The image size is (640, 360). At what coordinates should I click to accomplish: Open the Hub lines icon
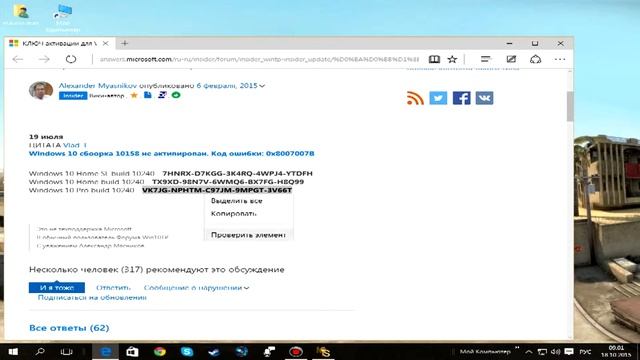(485, 59)
